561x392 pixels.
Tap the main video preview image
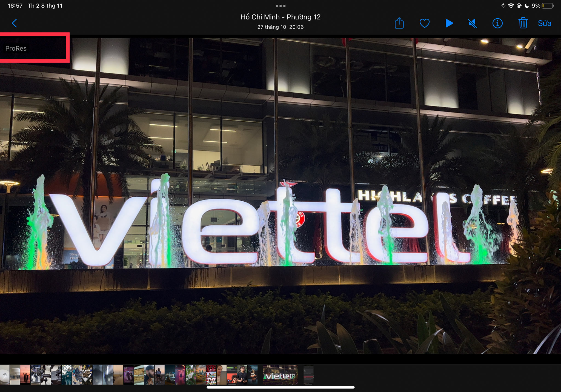click(280, 196)
